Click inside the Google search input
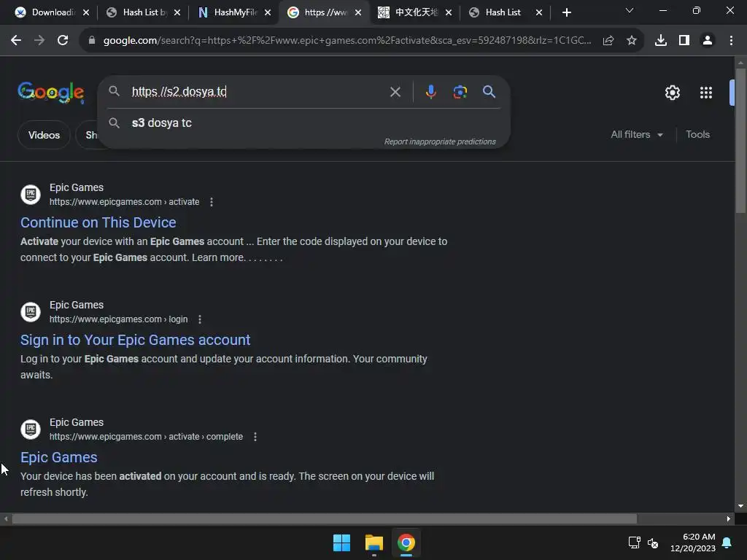747x560 pixels. (258, 91)
